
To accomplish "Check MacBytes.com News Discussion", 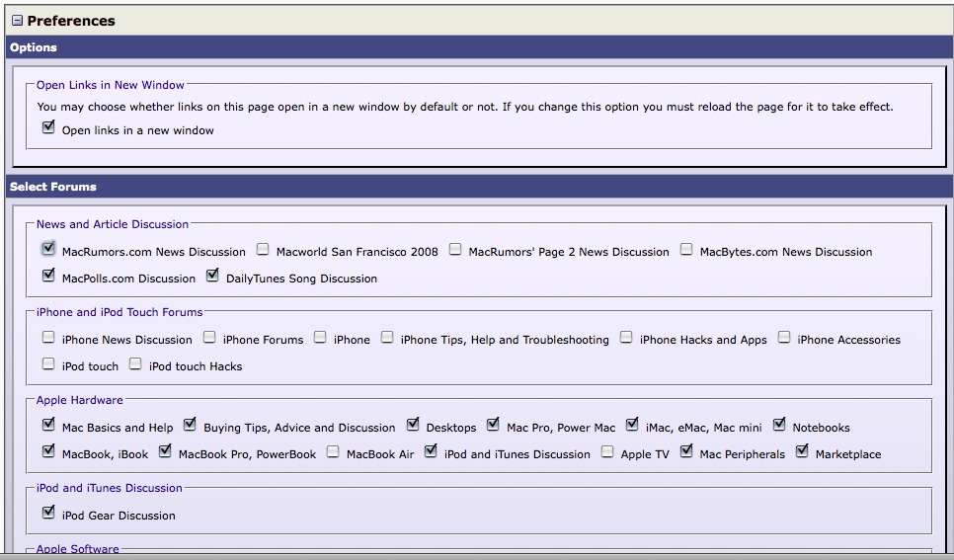I will tap(686, 249).
